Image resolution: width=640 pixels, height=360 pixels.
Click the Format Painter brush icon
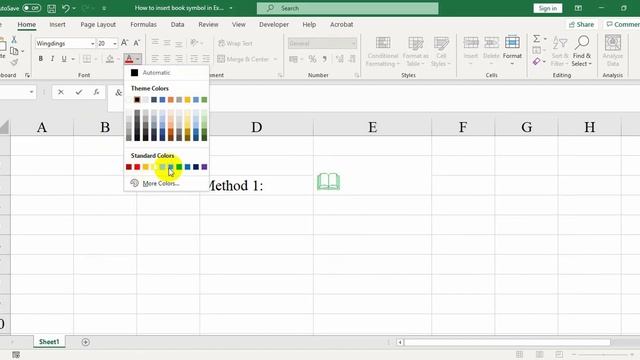tap(14, 62)
